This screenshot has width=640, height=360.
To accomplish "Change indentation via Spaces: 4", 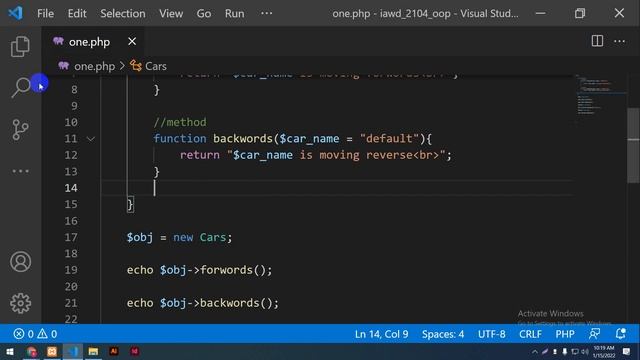I will point(443,334).
